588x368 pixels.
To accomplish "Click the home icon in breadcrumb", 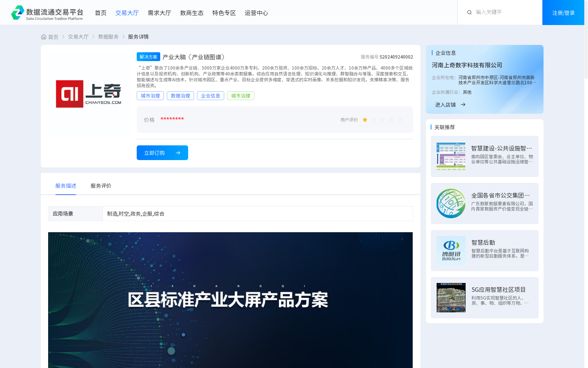I will coord(44,37).
